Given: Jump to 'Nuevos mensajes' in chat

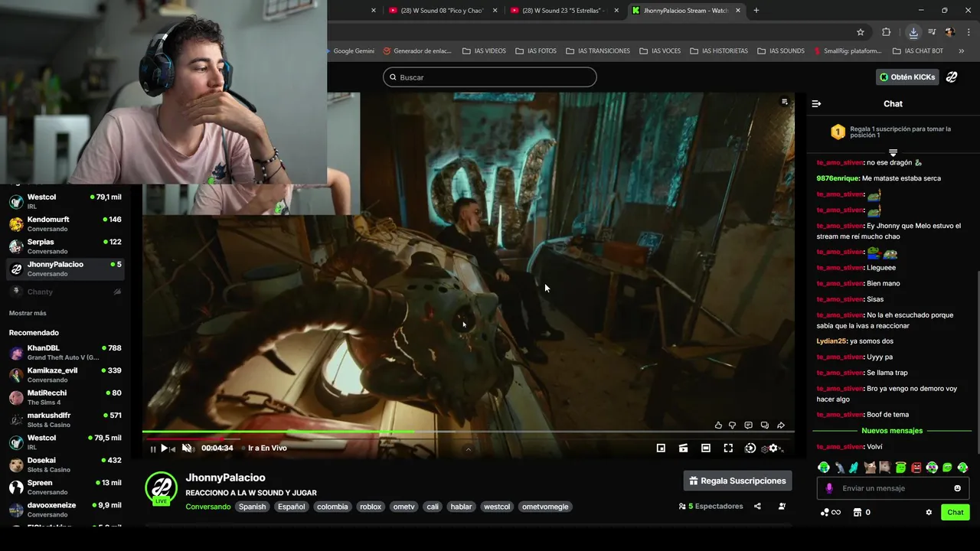Looking at the screenshot, I should tap(892, 431).
